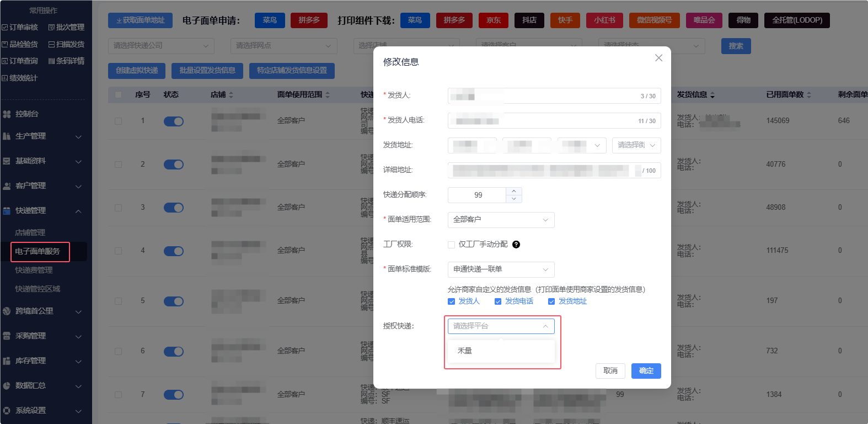The height and width of the screenshot is (424, 868).
Task: Expand the 生产管理 sidebar submenu arrow
Action: (x=78, y=137)
